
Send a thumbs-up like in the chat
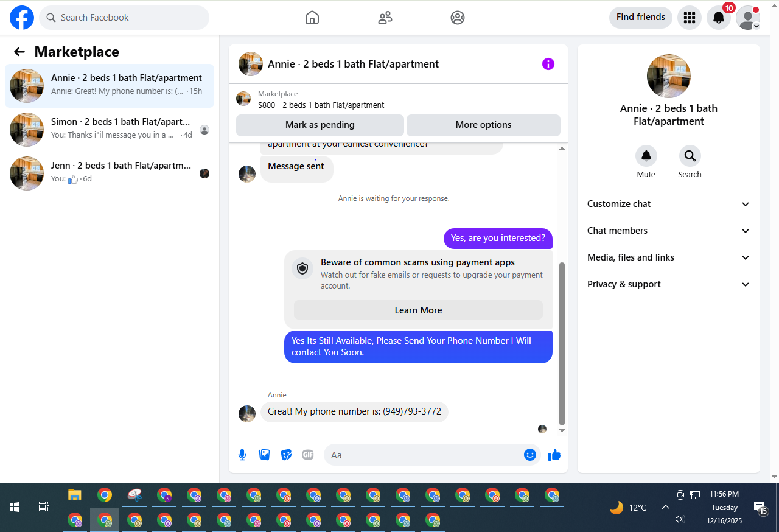coord(554,455)
